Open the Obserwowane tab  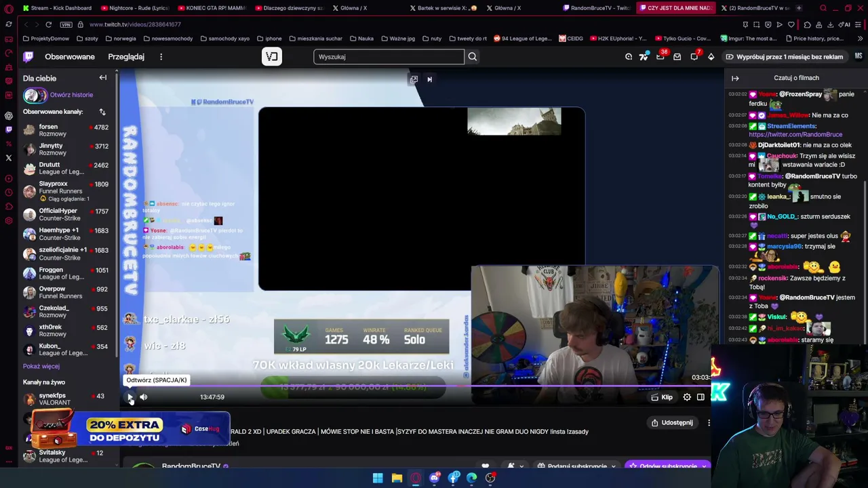70,57
